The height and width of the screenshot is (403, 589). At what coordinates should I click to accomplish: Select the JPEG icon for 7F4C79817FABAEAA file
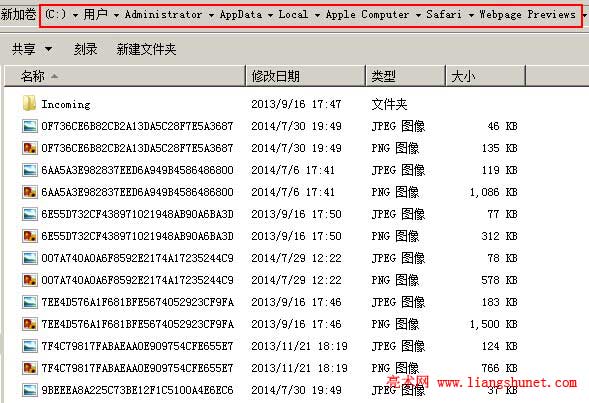(x=30, y=346)
